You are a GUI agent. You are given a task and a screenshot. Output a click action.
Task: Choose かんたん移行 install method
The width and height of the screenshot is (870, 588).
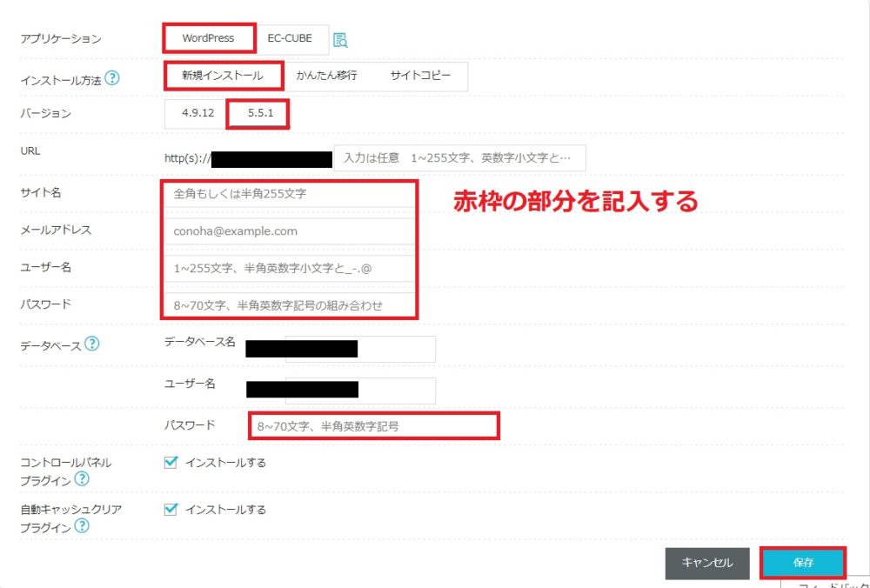326,76
